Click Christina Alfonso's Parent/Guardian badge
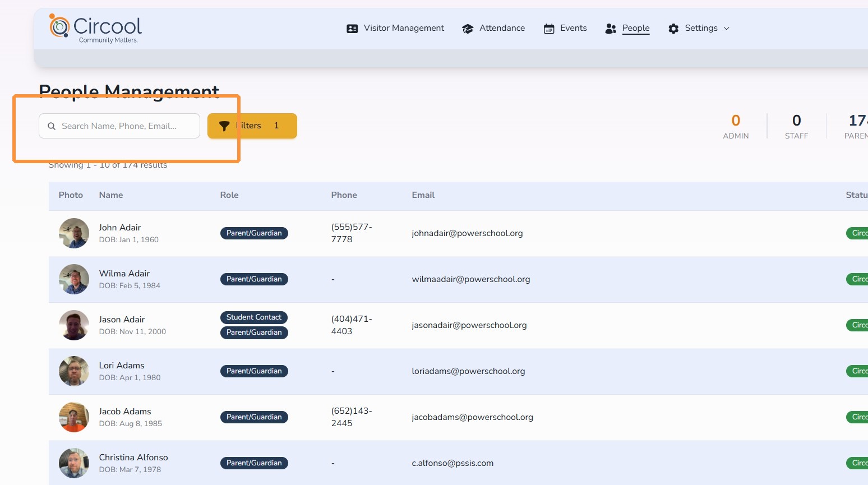This screenshot has height=485, width=868. 254,463
